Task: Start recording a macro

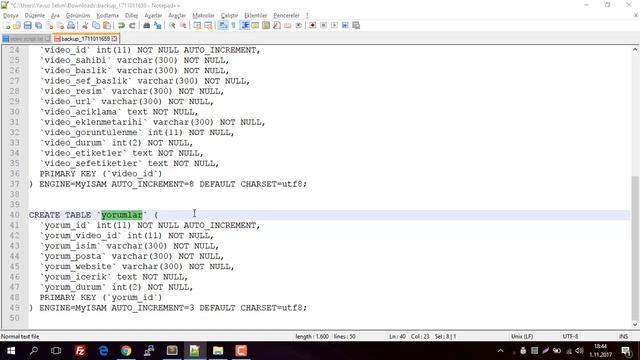Action: click(x=313, y=25)
